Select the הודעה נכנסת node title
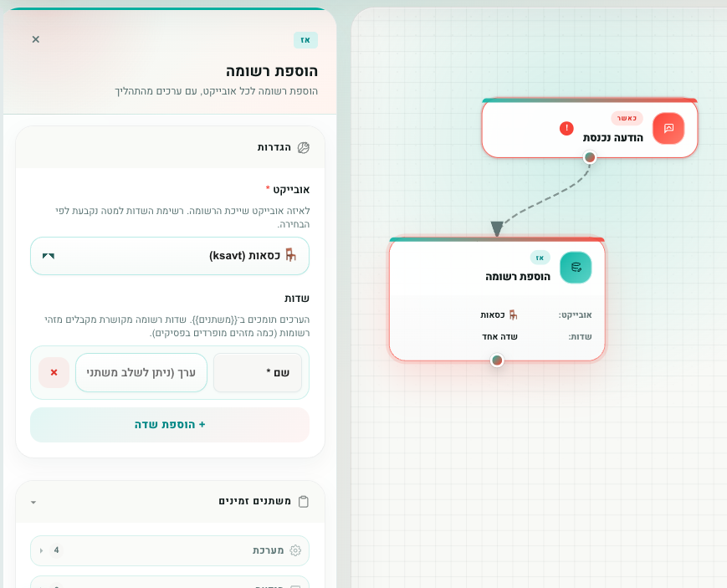The width and height of the screenshot is (727, 588). point(613,138)
